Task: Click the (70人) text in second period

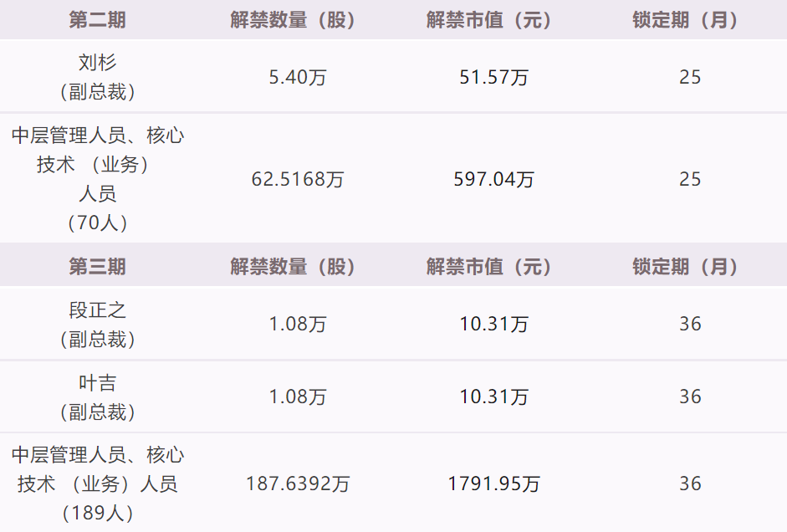Action: [97, 223]
